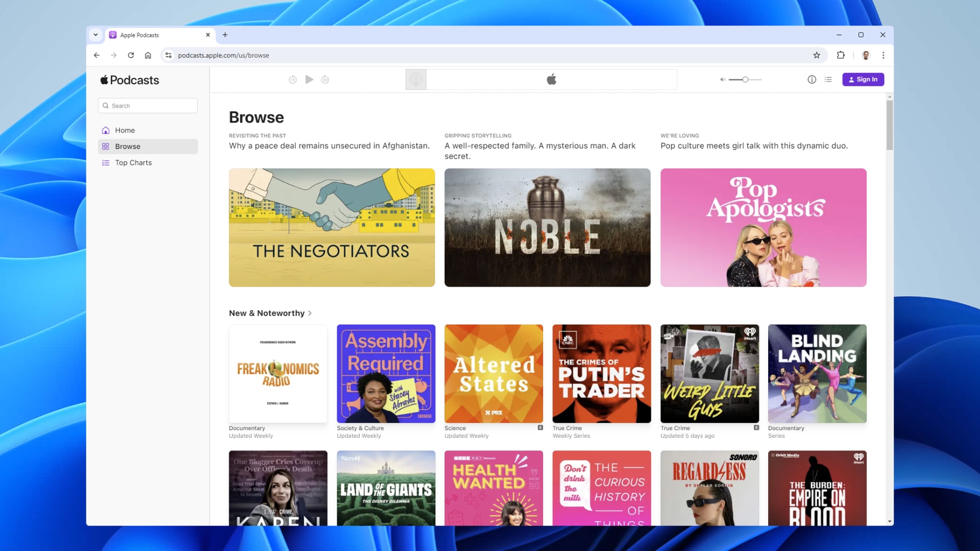Screen dimensions: 980x551
Task: Click the Apple Podcasts logo in sidebar
Action: [130, 80]
